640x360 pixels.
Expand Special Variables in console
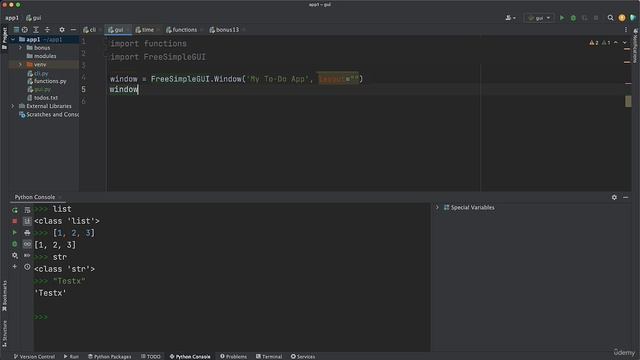pyautogui.click(x=437, y=207)
